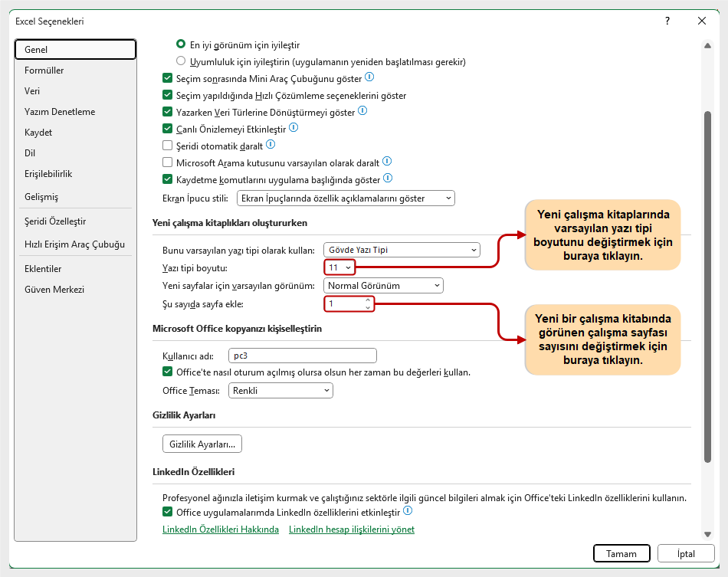Show info icon for Veri Türlerine Dönüştürmeyi
This screenshot has height=577, width=728.
click(x=362, y=111)
